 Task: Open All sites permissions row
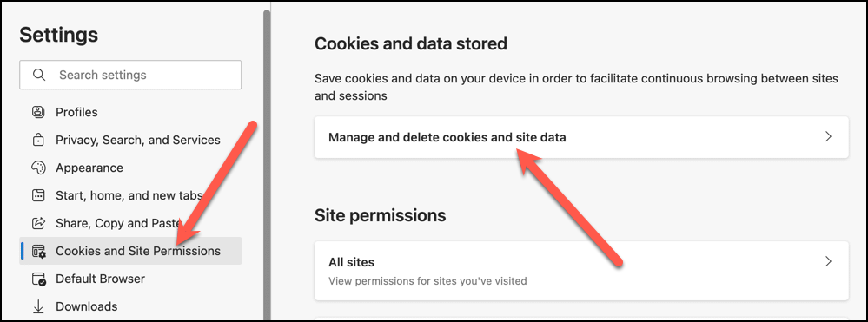tap(581, 271)
